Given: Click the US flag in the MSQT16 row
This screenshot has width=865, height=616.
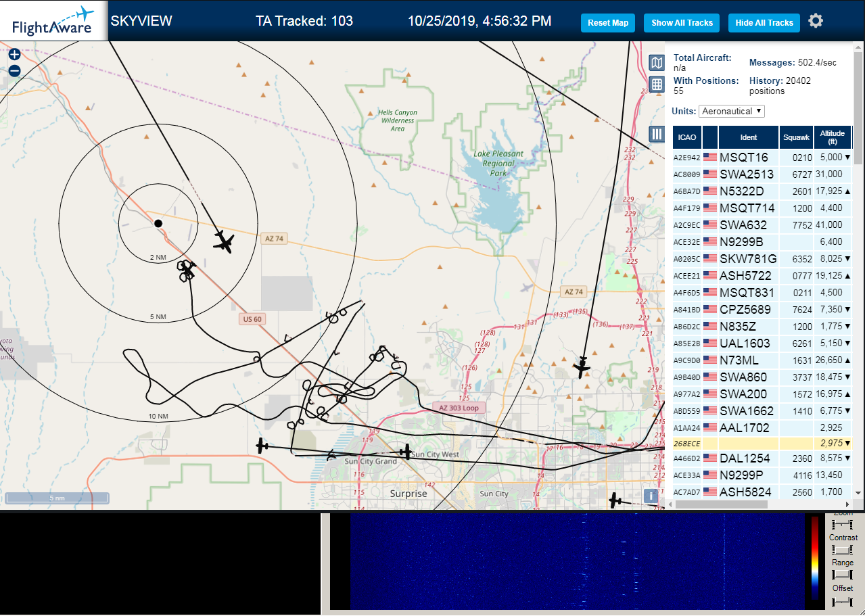Looking at the screenshot, I should click(710, 157).
